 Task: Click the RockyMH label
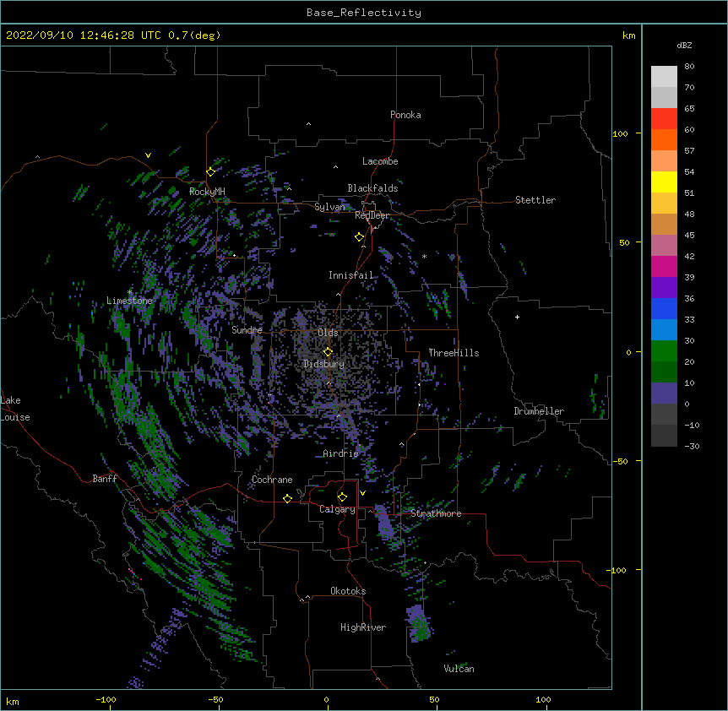207,191
